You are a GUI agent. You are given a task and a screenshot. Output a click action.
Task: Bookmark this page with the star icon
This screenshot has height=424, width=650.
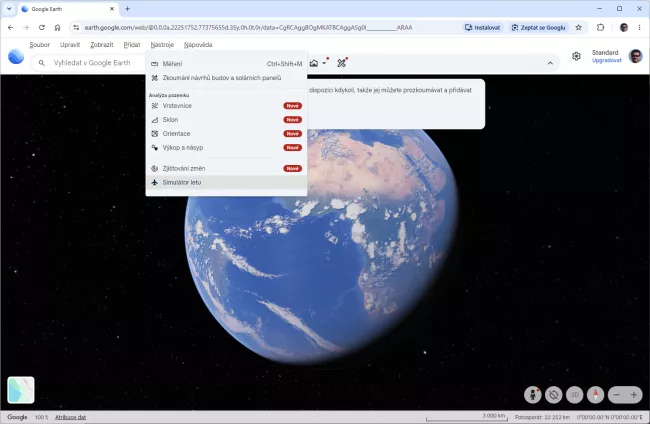pos(579,27)
